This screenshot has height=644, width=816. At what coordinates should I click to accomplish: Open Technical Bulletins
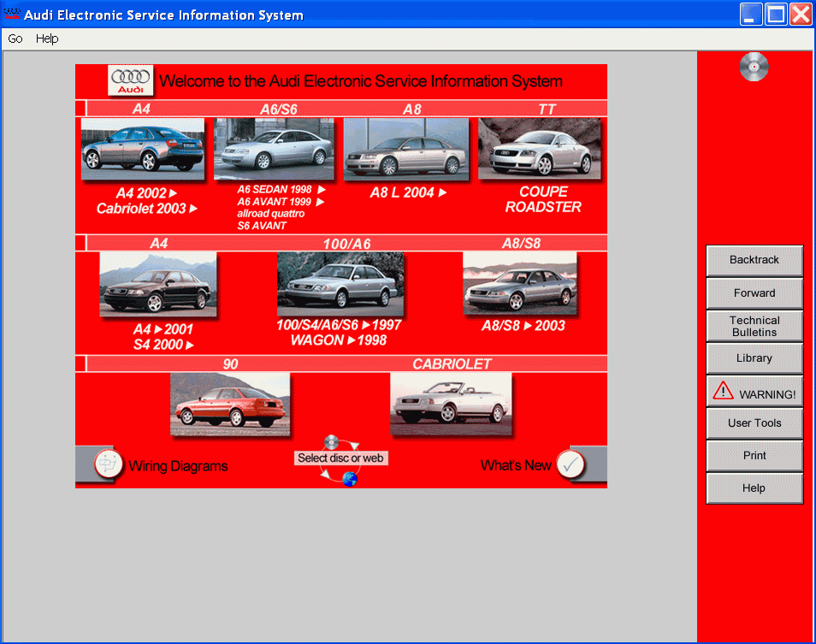(754, 326)
